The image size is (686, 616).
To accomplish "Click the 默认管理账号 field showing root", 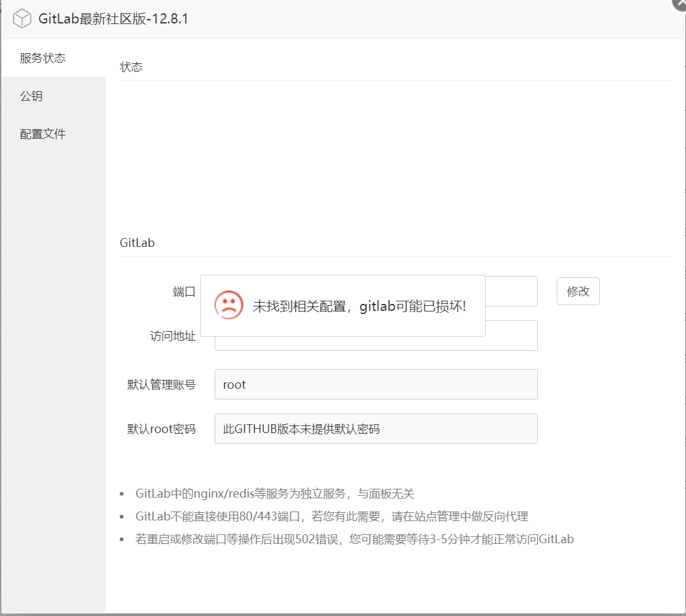I will click(376, 384).
